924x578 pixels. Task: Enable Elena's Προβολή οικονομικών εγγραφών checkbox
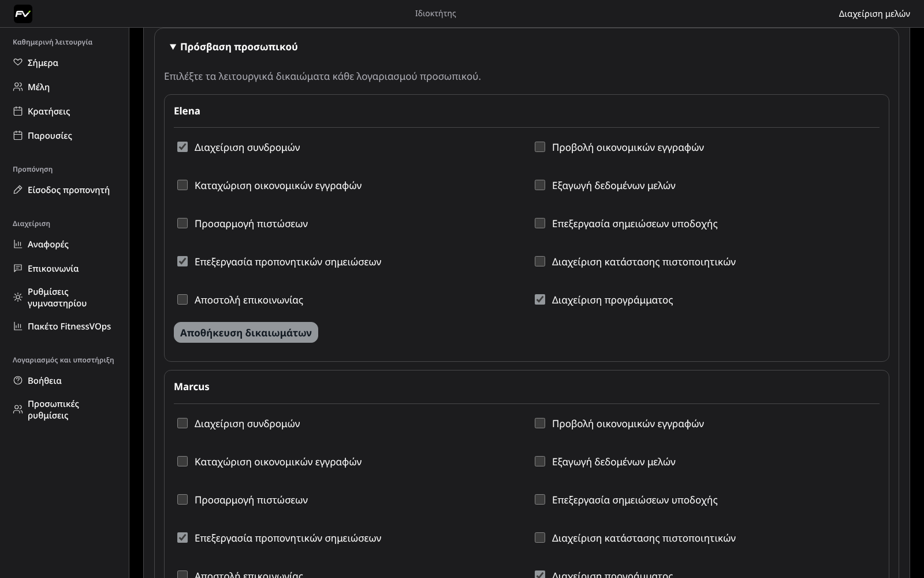pos(540,147)
